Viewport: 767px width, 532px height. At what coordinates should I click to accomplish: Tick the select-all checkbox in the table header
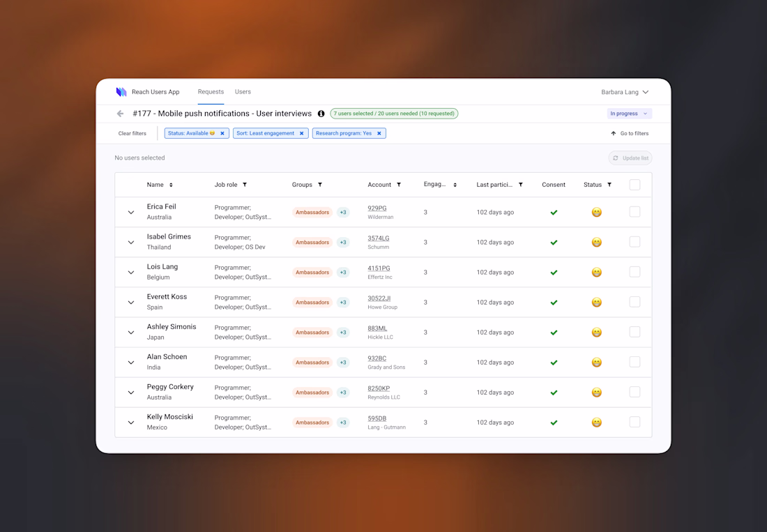(x=635, y=185)
